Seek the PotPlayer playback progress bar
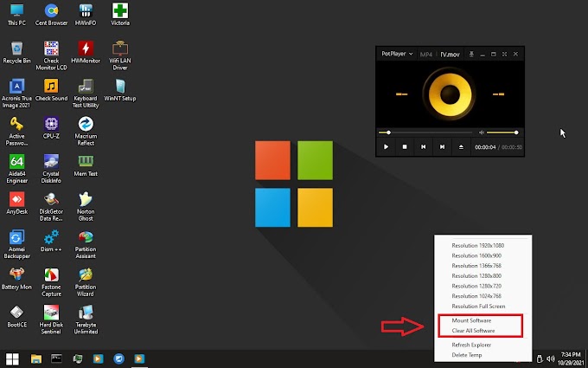Screen dimensions: 588x368 pyautogui.click(x=425, y=132)
